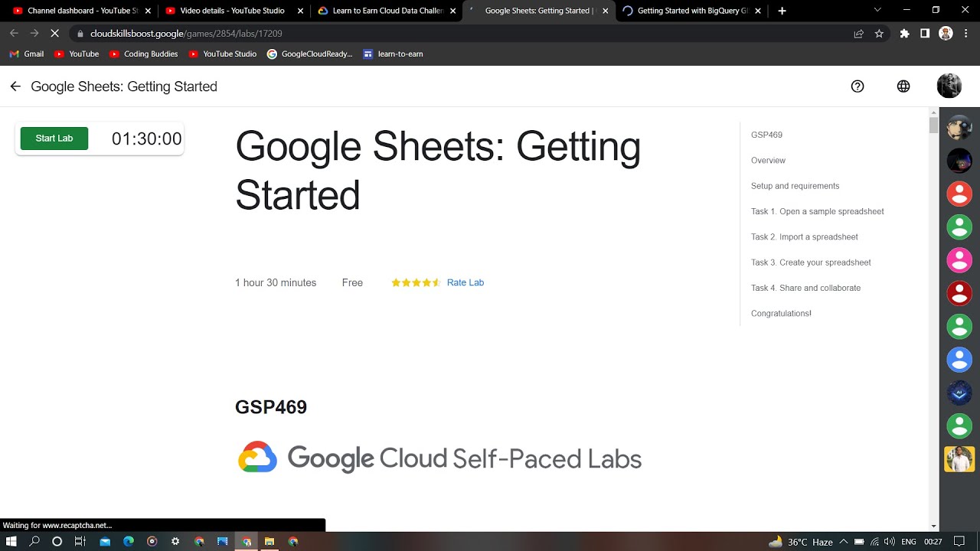Show hidden system tray icons

tap(843, 541)
